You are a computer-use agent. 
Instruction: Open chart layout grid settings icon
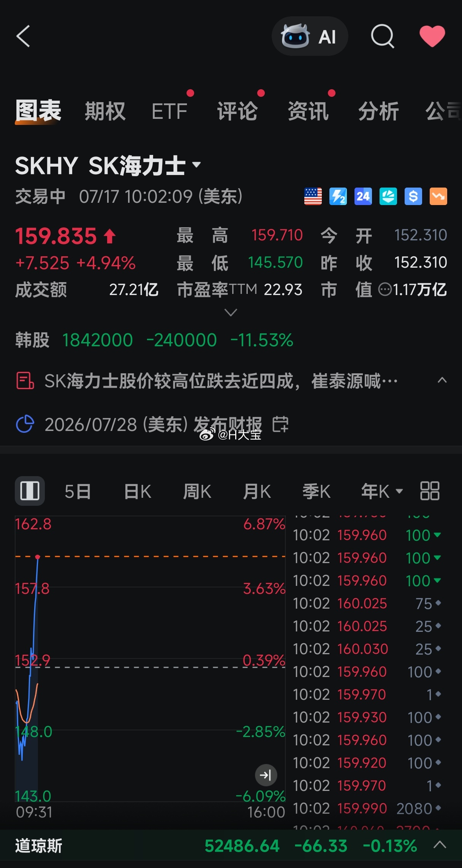430,491
